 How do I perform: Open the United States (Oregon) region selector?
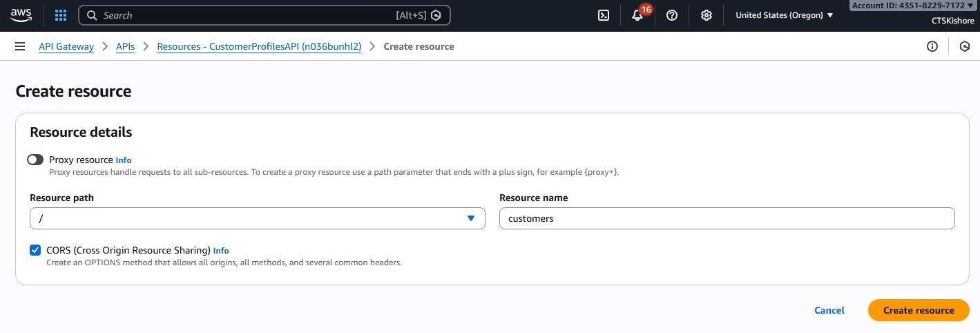[784, 15]
